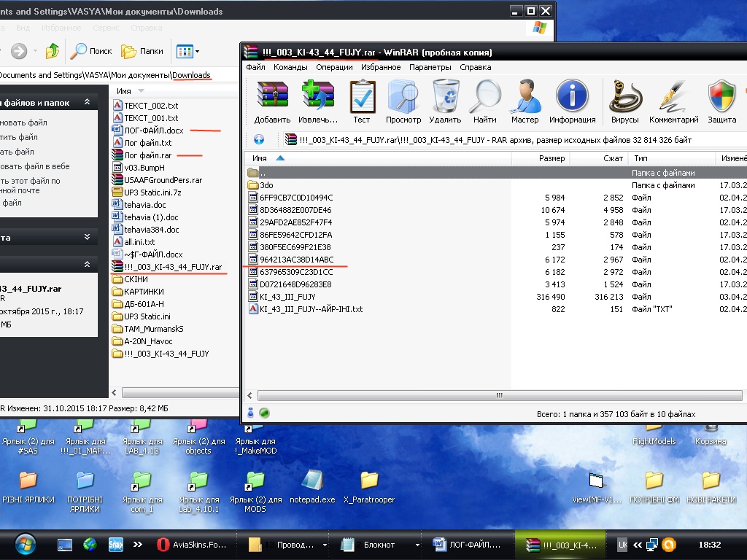Sort the archive list by Размер column
The image size is (747, 560).
pyautogui.click(x=551, y=158)
